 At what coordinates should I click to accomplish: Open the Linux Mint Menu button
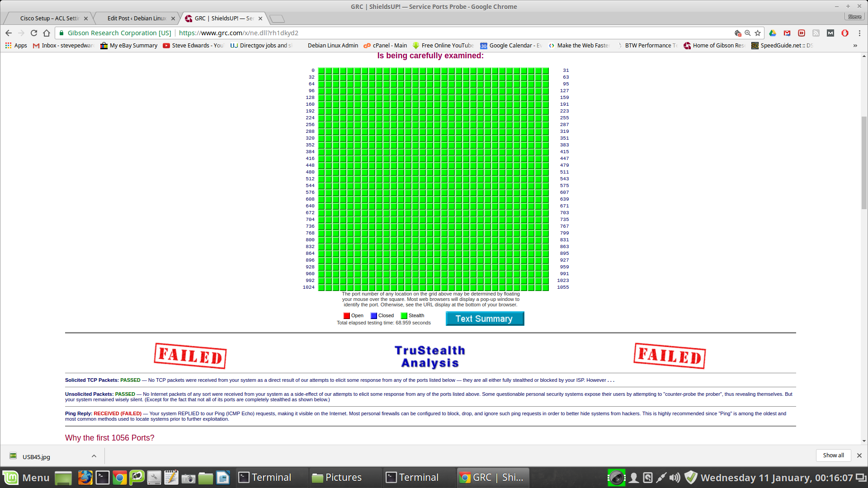pyautogui.click(x=26, y=478)
